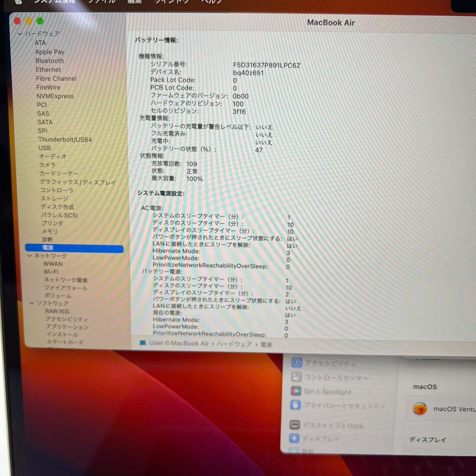Select Bluetooth in the hardware sidebar
The height and width of the screenshot is (476, 476).
[x=50, y=61]
